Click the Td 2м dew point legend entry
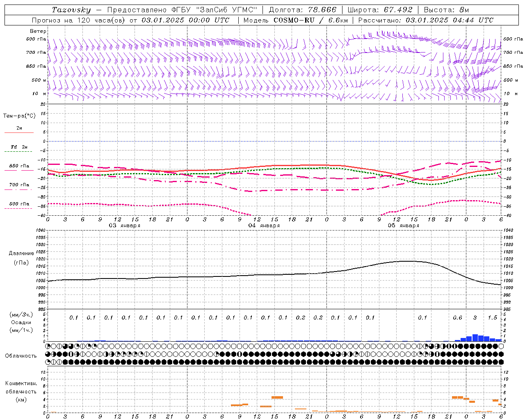 pos(19,147)
